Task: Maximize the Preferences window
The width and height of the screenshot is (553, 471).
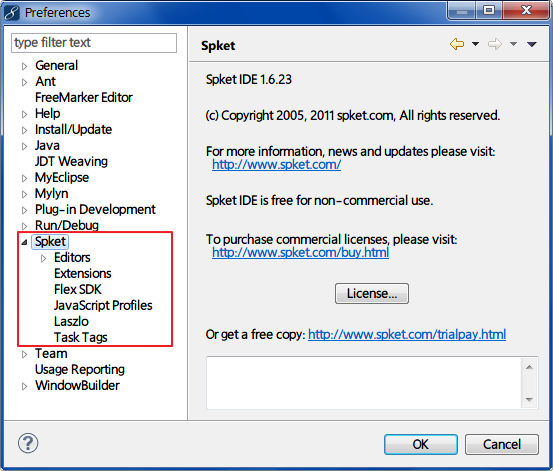Action: coord(489,10)
